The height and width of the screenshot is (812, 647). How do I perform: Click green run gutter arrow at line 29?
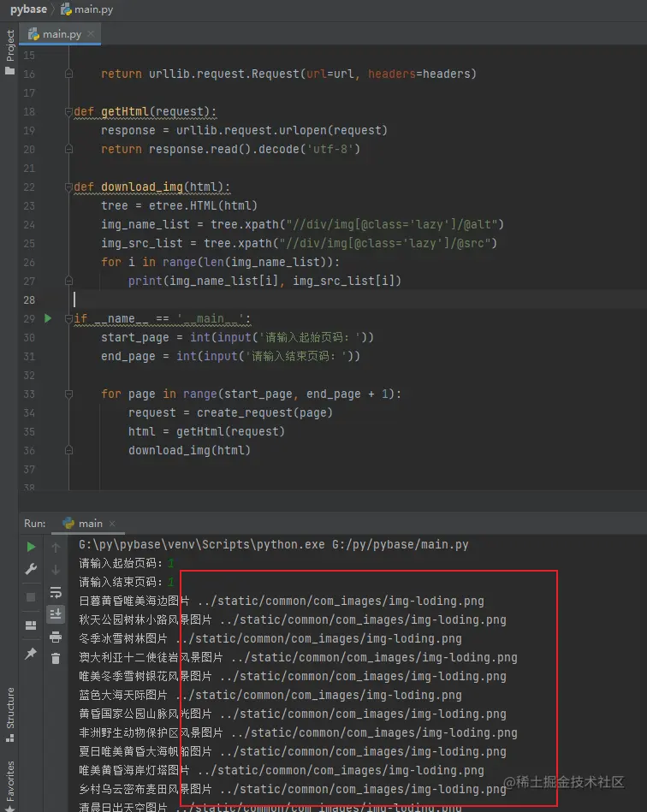(48, 318)
